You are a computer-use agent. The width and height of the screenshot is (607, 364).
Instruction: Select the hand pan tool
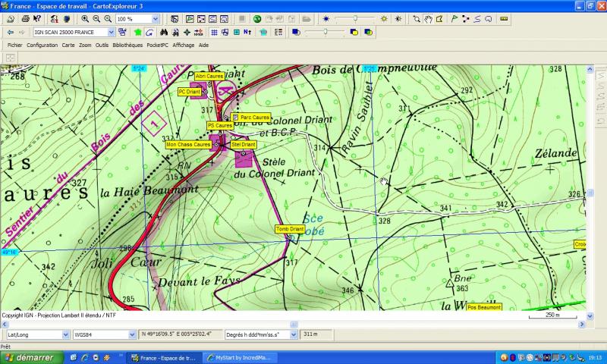pos(428,18)
